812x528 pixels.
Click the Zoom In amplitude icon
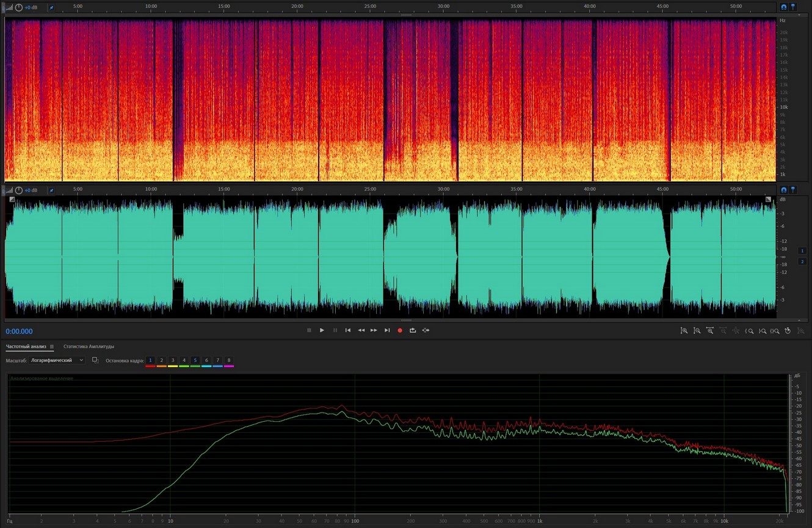tap(684, 331)
